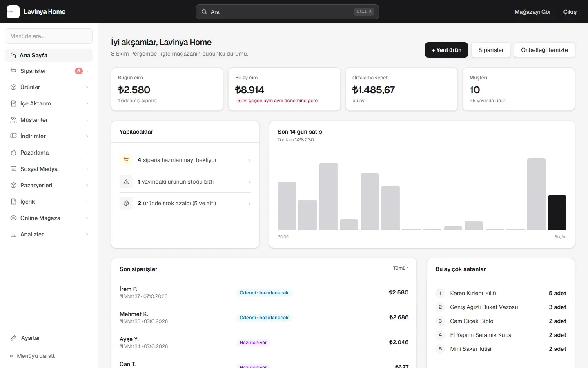Click the Online Mağaza eye icon
This screenshot has height=368, width=588.
coord(13,218)
